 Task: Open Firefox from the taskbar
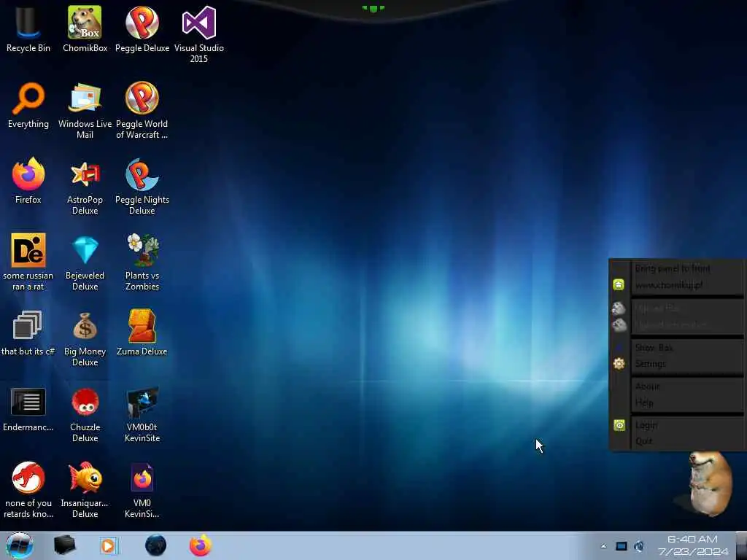201,545
